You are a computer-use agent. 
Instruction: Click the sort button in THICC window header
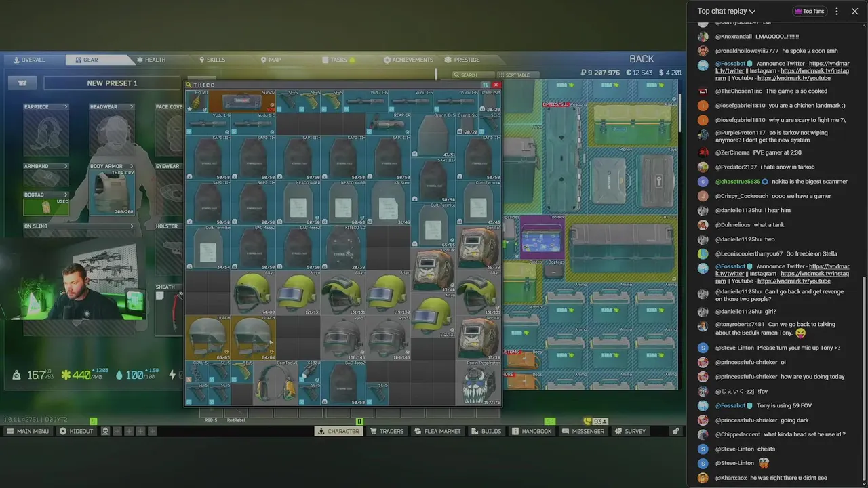[485, 85]
